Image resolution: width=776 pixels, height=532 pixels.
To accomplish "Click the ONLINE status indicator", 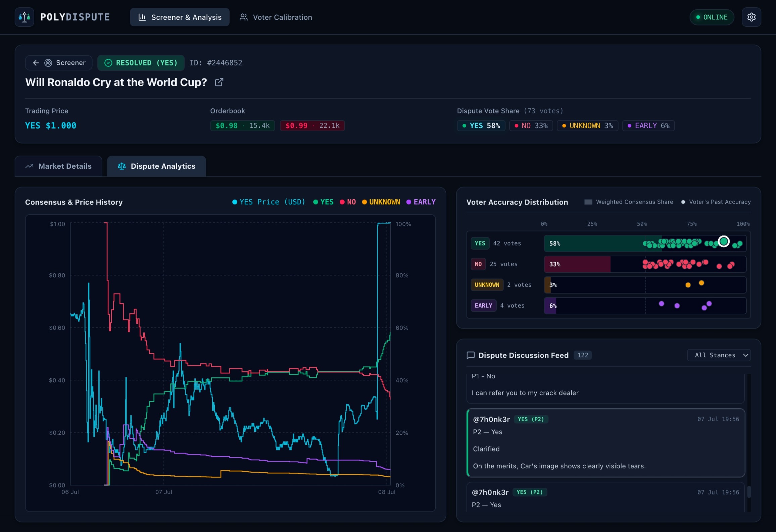I will (x=712, y=17).
